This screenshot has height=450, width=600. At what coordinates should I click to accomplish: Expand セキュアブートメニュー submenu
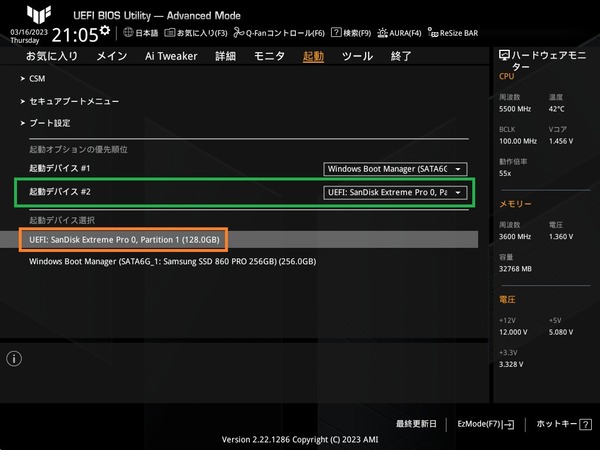click(x=74, y=101)
